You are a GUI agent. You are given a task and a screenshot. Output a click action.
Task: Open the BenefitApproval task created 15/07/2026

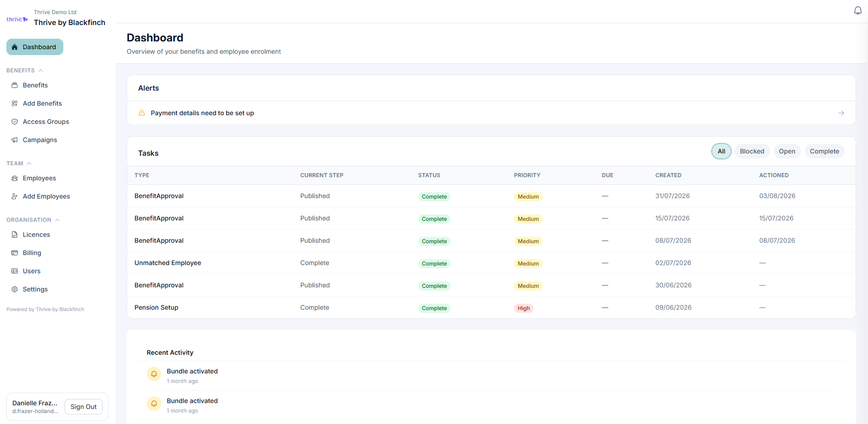pos(491,218)
